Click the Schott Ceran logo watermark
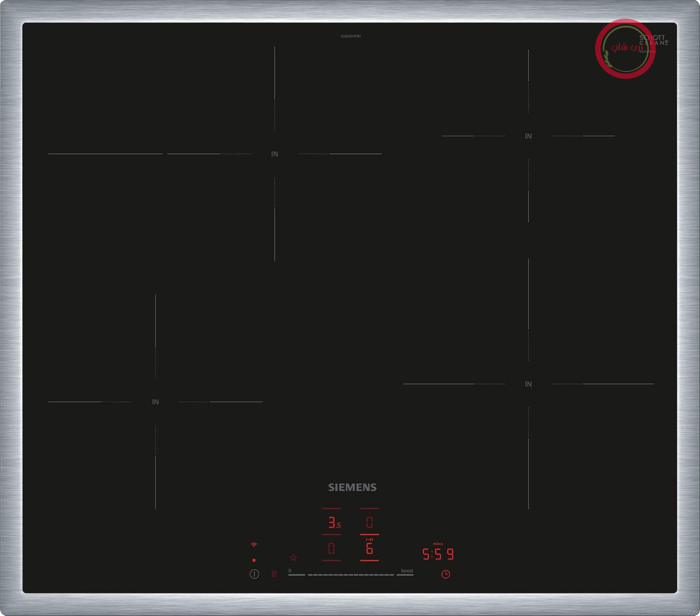 point(653,40)
